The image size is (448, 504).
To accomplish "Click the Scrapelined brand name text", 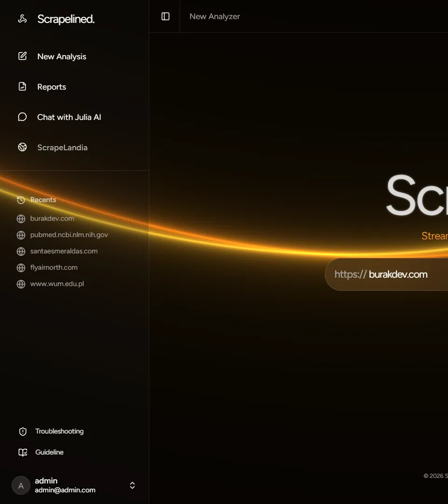I will [66, 19].
